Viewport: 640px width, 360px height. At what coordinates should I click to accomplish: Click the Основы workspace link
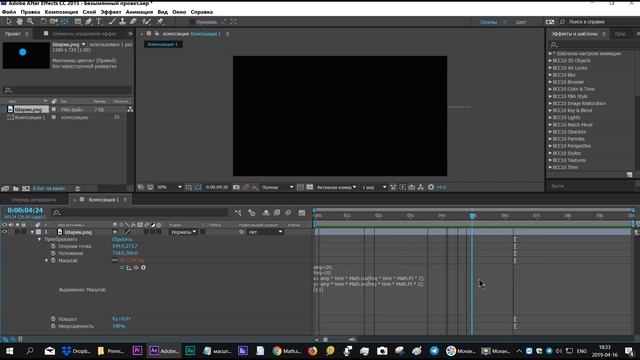488,22
